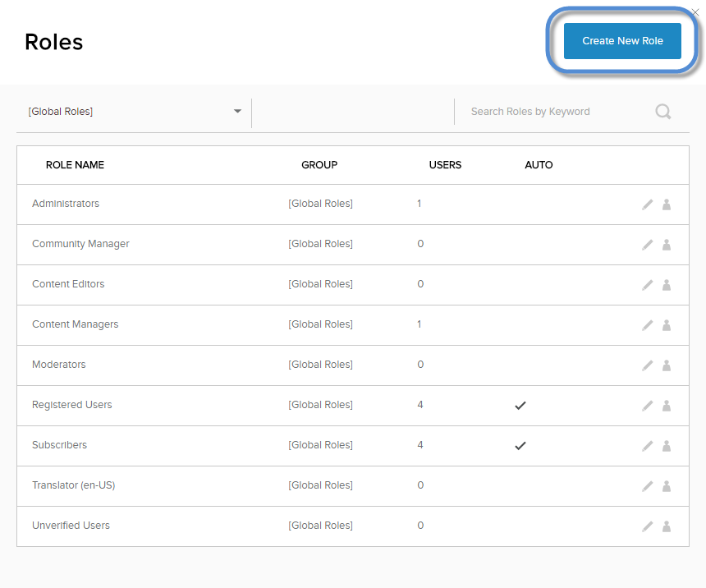
Task: Select the Moderators role name
Action: tap(59, 365)
